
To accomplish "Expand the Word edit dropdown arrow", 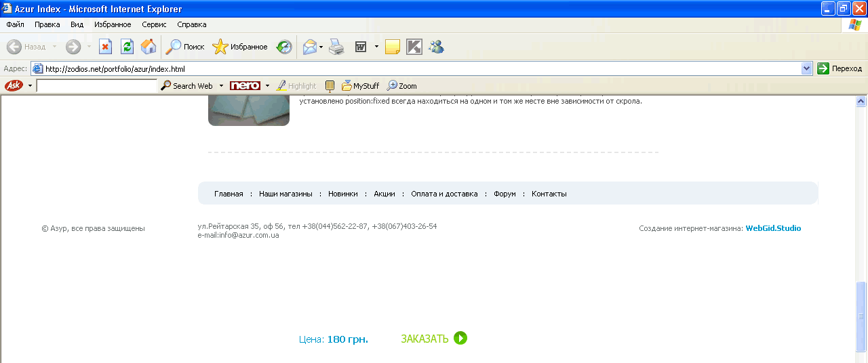I will click(x=376, y=47).
